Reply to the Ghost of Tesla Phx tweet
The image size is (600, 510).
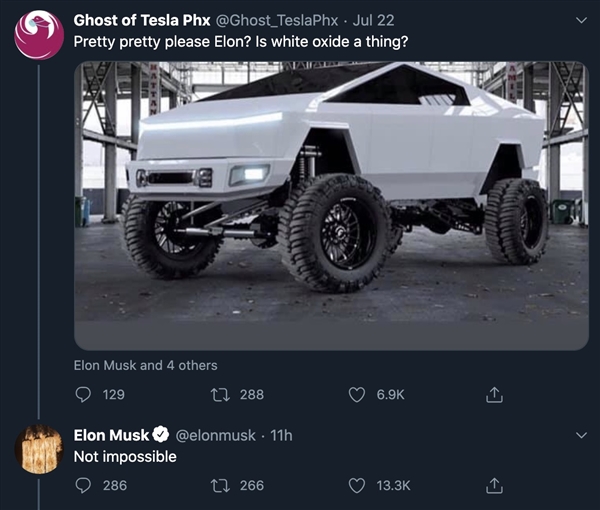coord(84,395)
